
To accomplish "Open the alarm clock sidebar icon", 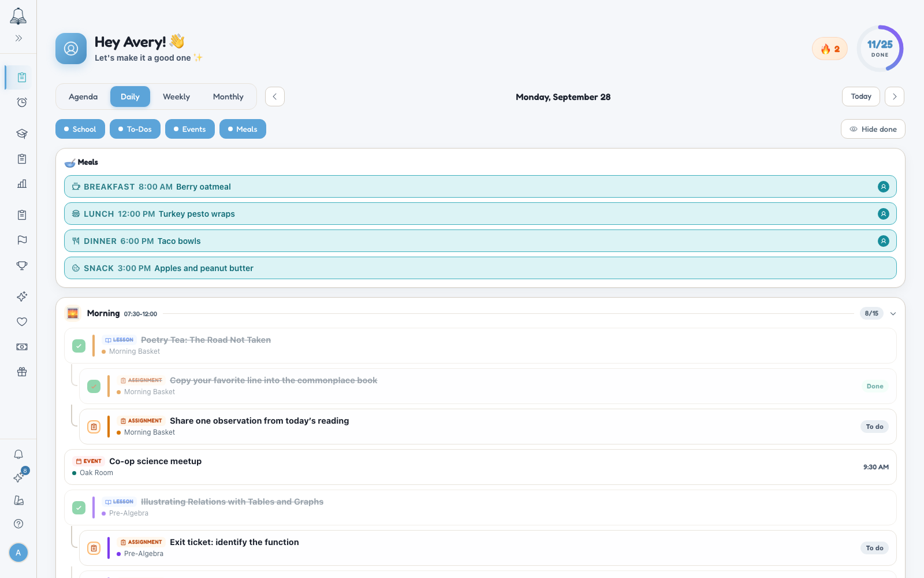I will (x=22, y=102).
